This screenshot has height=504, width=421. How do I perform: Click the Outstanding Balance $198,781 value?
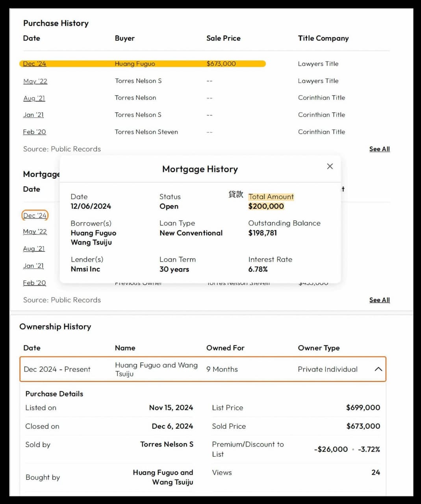[x=262, y=233]
